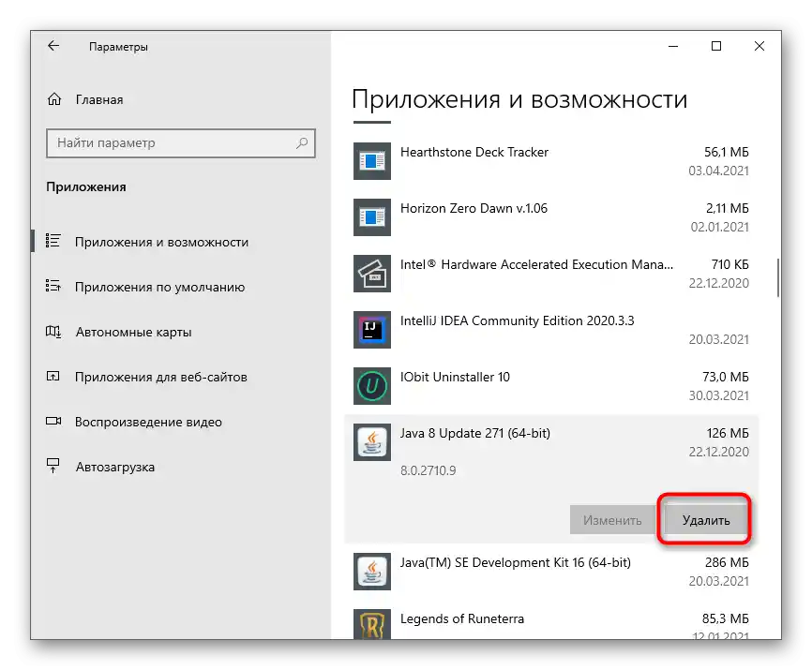Click the Java 8 Update 271 icon
Screen dimensions: 812x670
[x=372, y=442]
